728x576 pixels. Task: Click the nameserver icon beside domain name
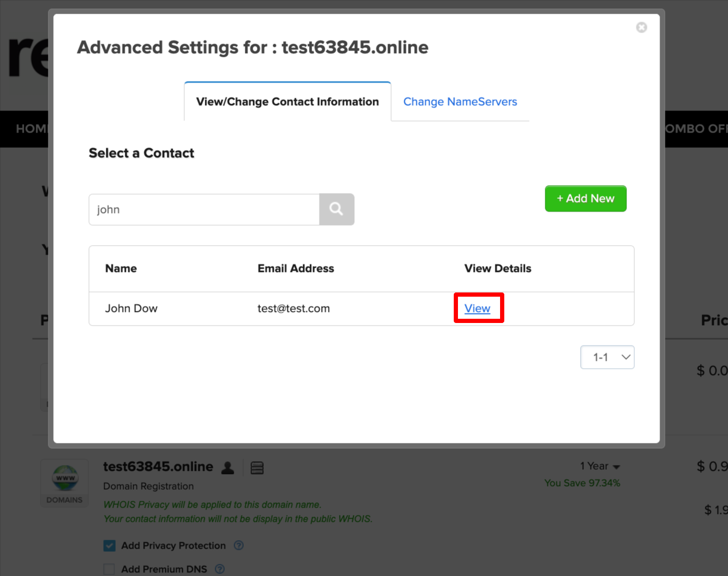tap(257, 468)
